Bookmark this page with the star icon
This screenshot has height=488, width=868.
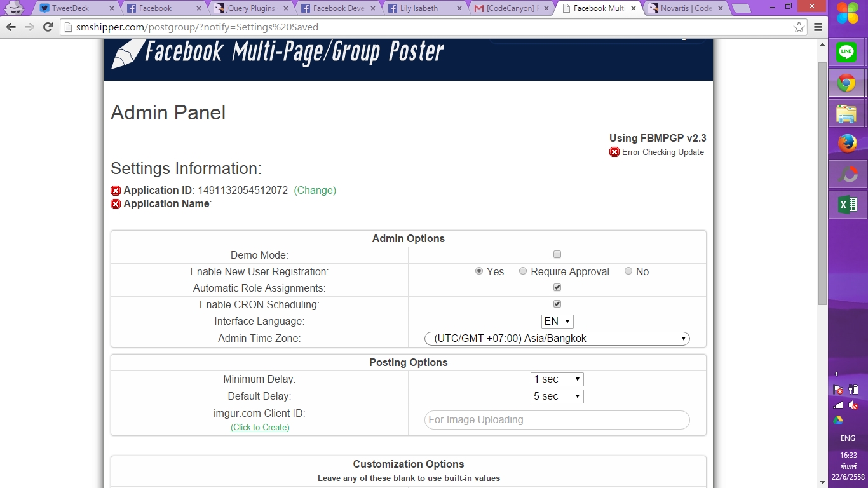(x=799, y=27)
